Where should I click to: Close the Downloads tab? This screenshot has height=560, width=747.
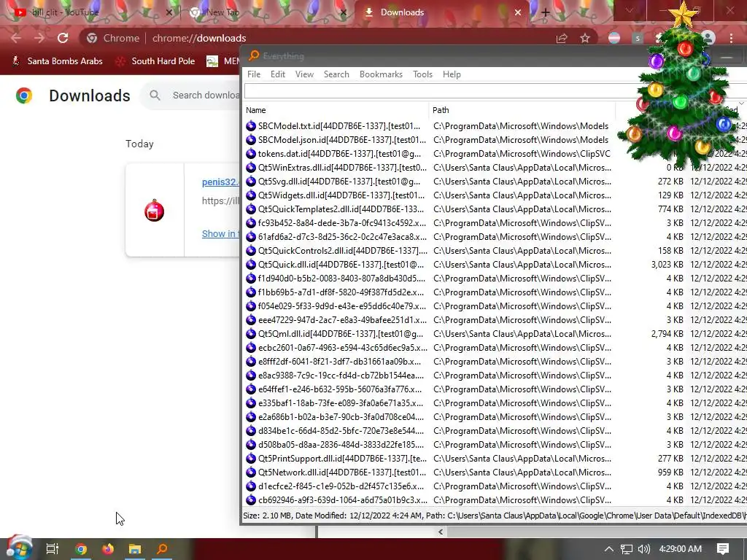coord(518,12)
